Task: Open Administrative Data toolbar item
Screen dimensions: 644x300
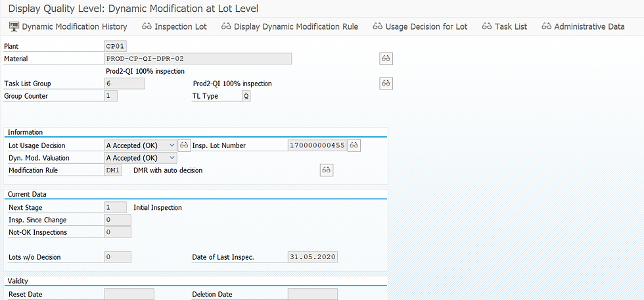Action: (584, 27)
